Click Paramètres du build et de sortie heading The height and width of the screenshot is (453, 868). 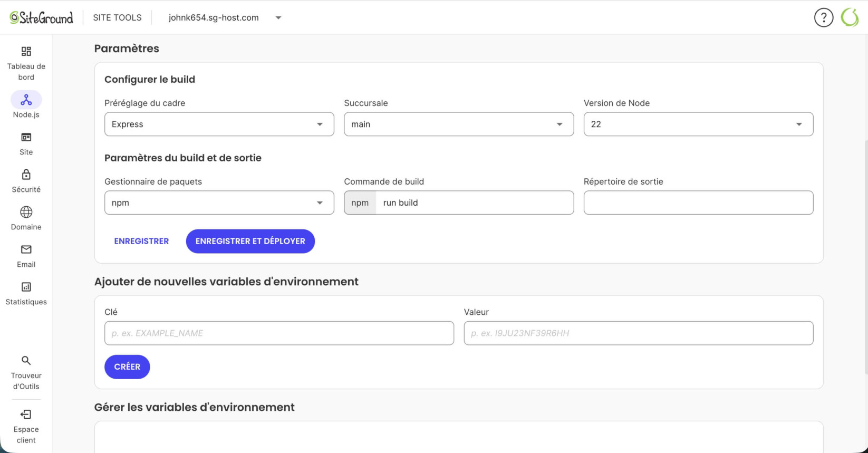[x=183, y=158]
